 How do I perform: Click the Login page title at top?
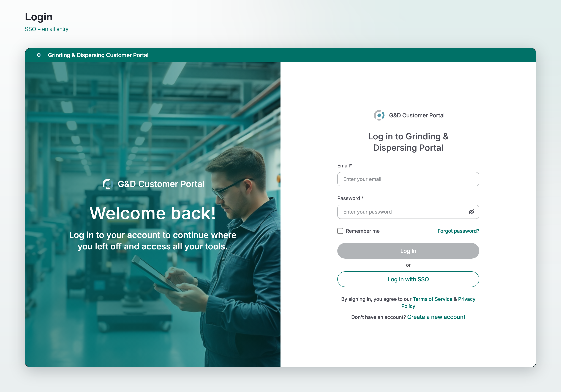(39, 17)
